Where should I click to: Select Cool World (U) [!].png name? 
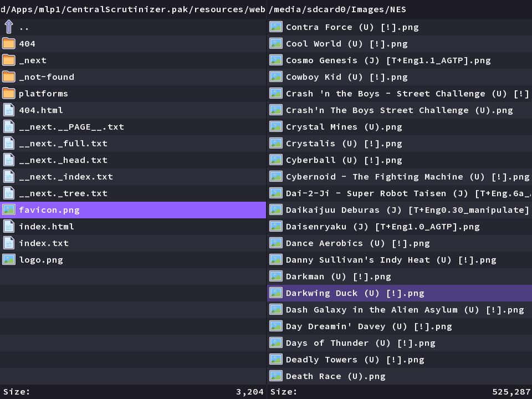347,44
